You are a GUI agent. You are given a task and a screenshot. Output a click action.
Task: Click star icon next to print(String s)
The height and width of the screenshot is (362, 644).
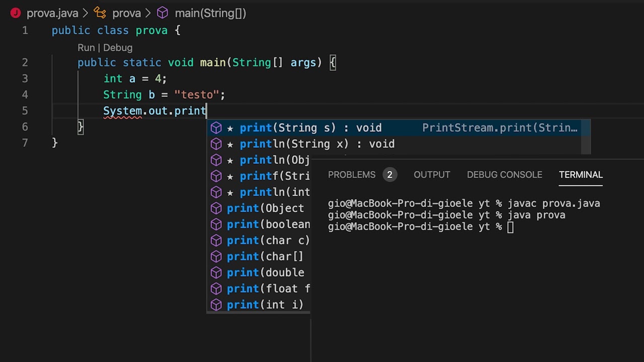[x=230, y=128]
